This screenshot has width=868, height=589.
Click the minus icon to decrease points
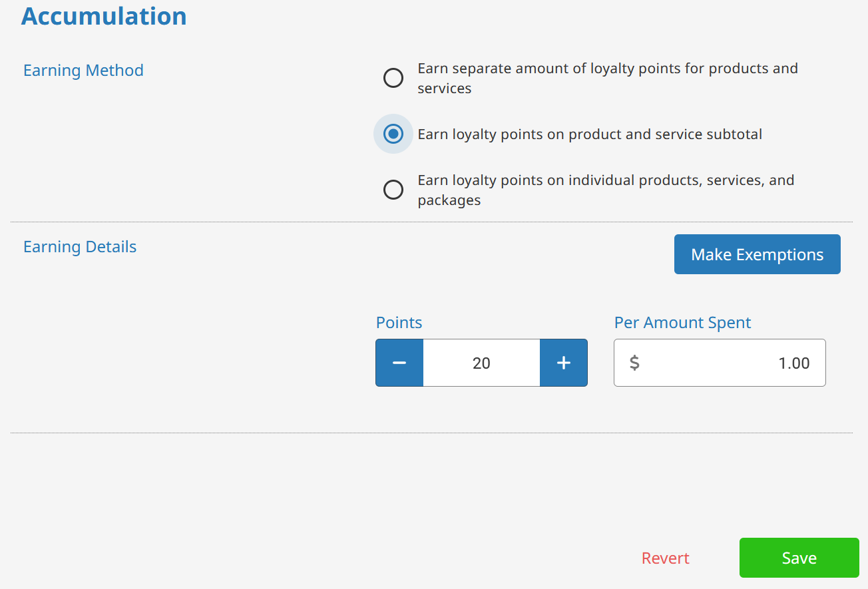click(399, 363)
